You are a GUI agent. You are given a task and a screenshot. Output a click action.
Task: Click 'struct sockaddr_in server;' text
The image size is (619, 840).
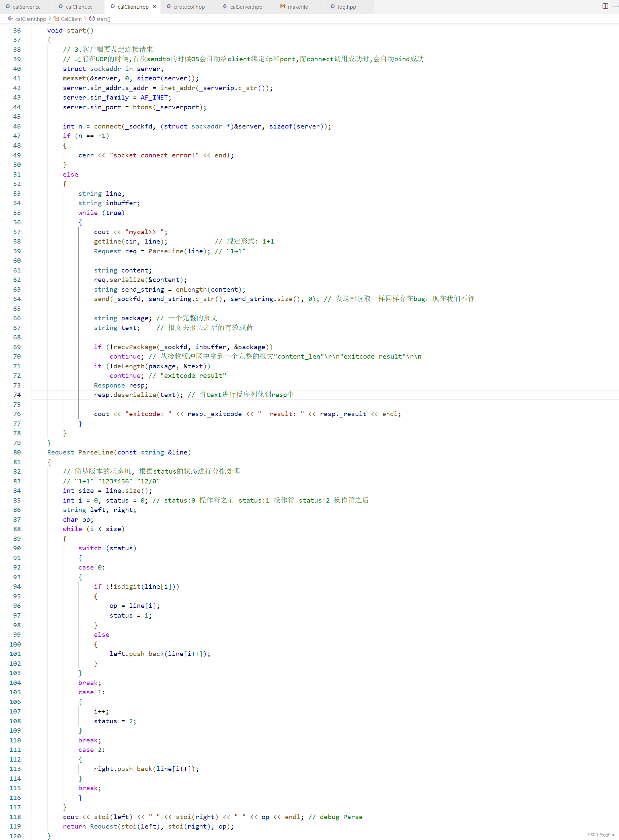[x=113, y=69]
